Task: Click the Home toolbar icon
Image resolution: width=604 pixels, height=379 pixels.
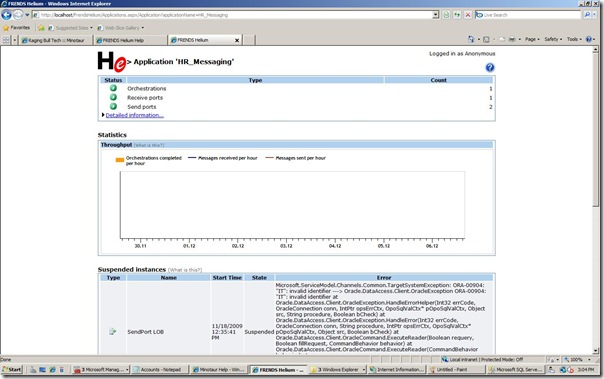Action: coord(471,39)
